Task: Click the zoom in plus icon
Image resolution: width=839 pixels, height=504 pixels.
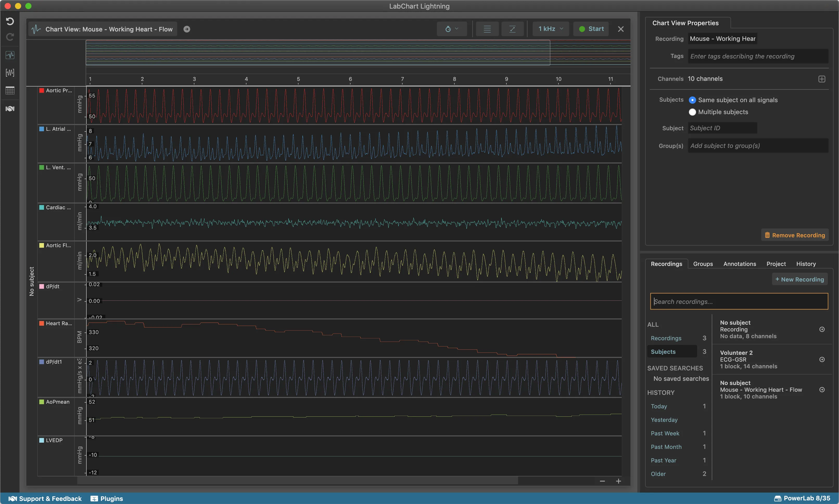Action: pyautogui.click(x=618, y=481)
